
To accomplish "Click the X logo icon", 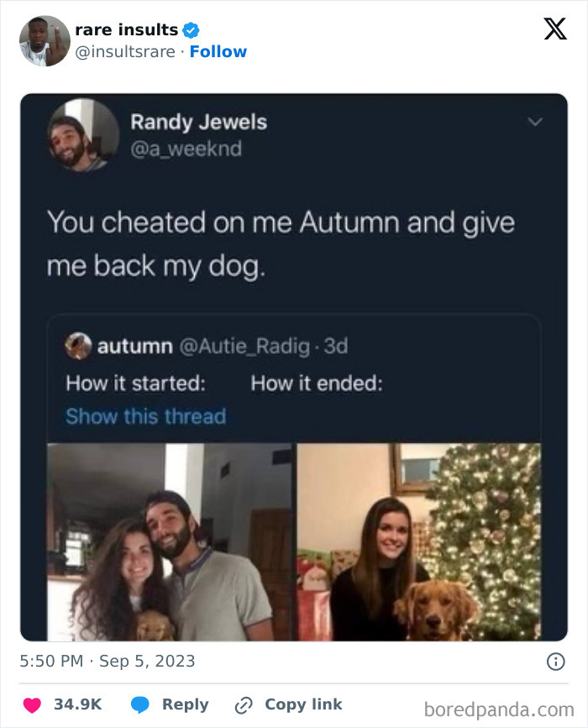I will pyautogui.click(x=555, y=29).
